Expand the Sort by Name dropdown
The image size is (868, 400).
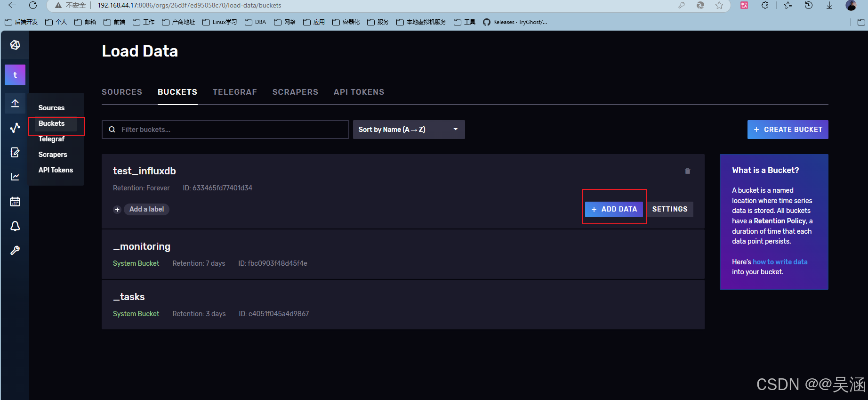point(409,130)
